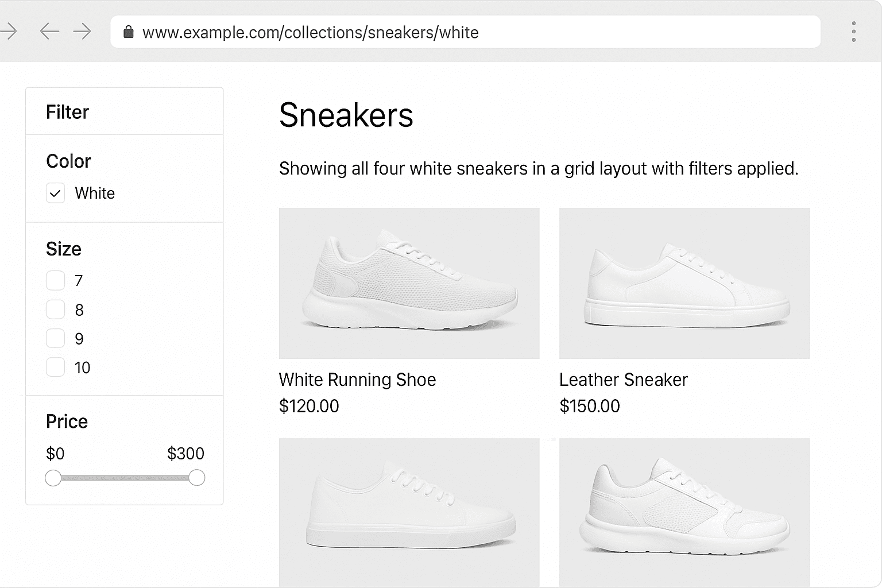Click the White Running Shoe product image
Screen dimensions: 882x588
pos(409,283)
